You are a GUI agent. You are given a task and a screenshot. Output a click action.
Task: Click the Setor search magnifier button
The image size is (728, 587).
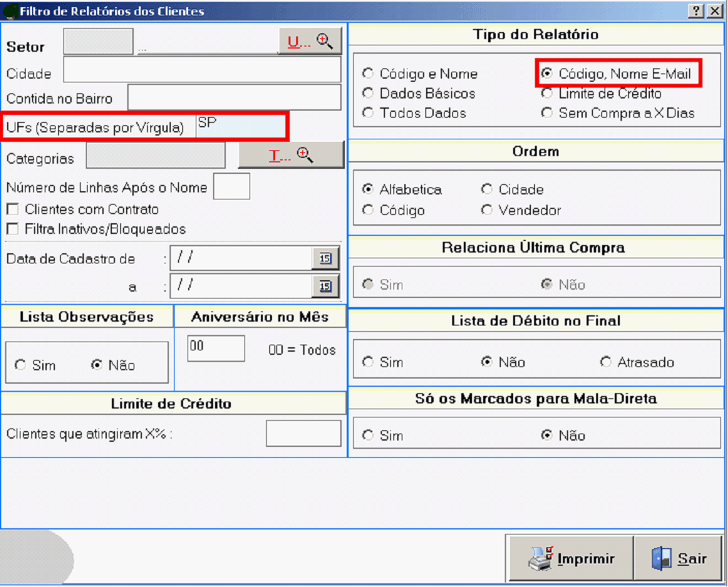pyautogui.click(x=310, y=42)
